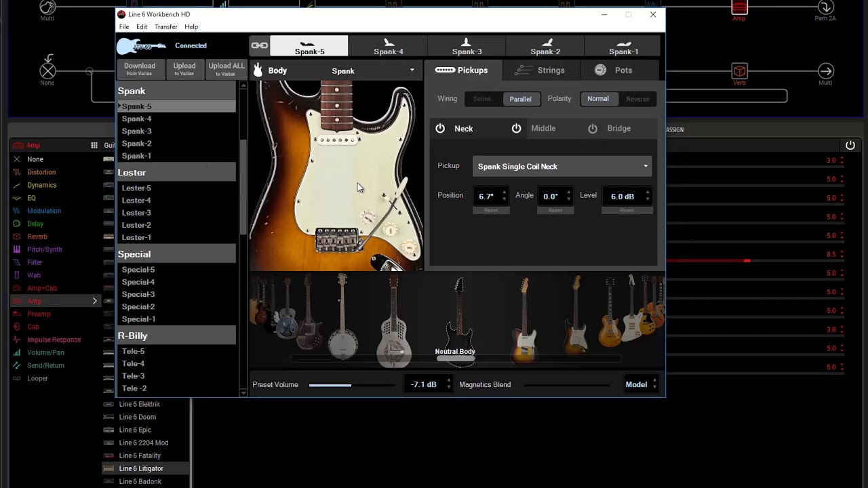The height and width of the screenshot is (488, 868).
Task: Select Lester-5 in the preset list
Action: click(136, 188)
